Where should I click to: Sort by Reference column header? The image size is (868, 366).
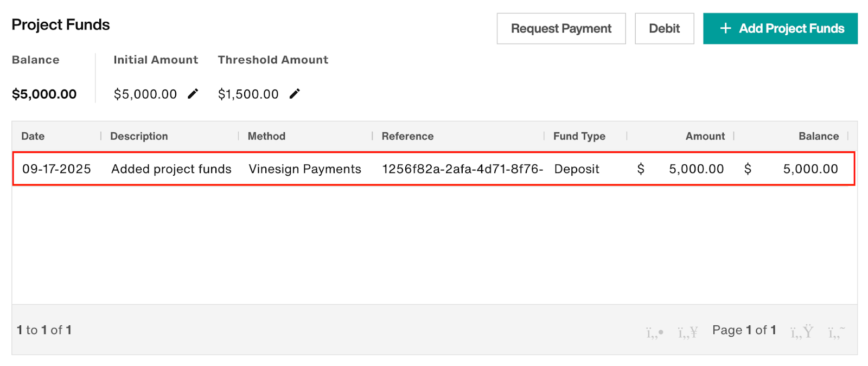407,136
